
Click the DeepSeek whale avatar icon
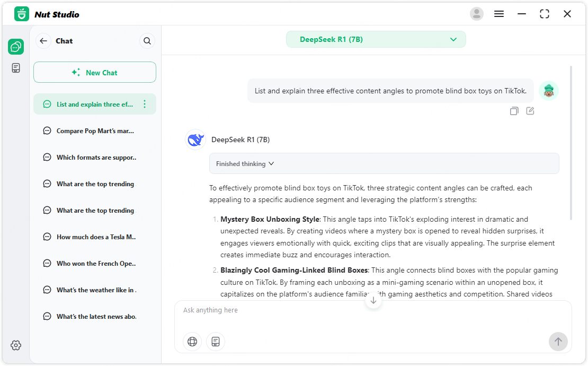coord(195,140)
